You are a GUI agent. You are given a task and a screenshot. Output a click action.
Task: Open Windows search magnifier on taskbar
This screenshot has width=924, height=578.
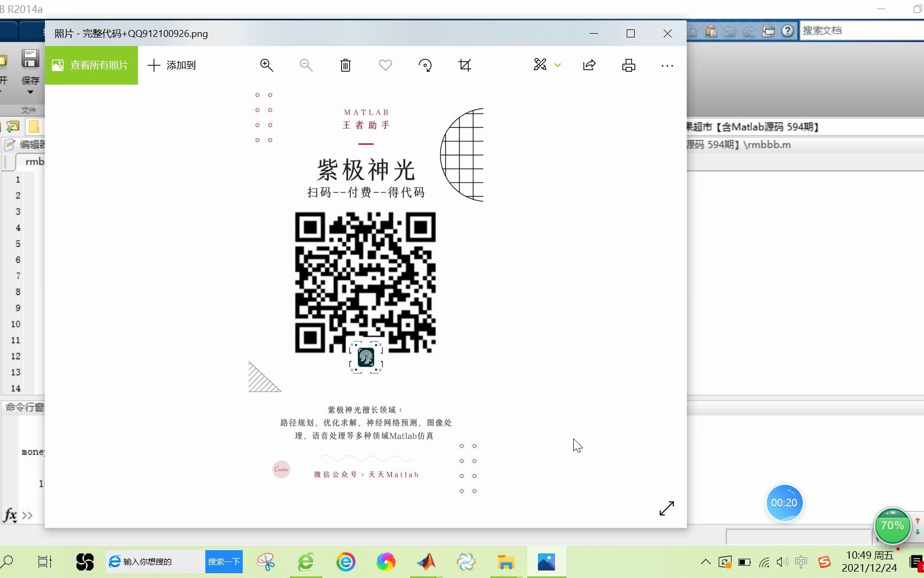click(x=7, y=562)
